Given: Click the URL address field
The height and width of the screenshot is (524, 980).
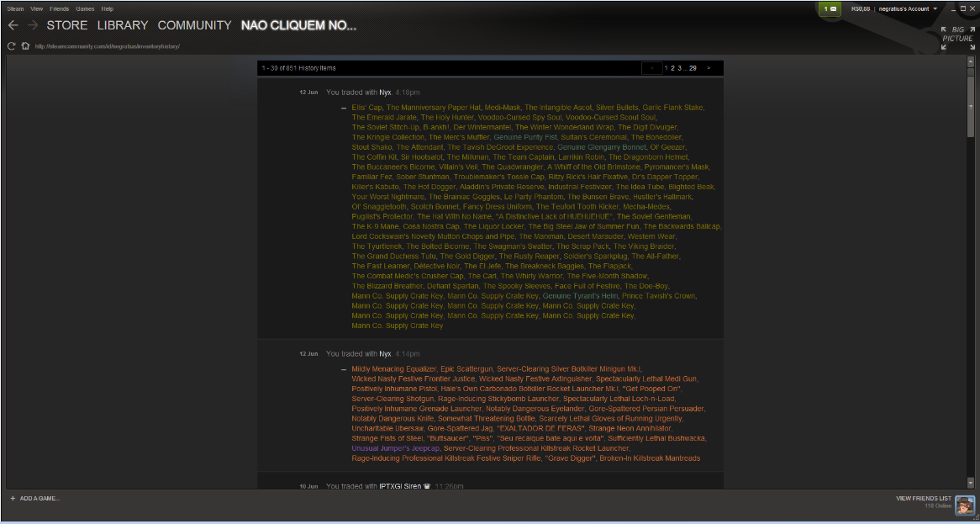Looking at the screenshot, I should pos(108,46).
